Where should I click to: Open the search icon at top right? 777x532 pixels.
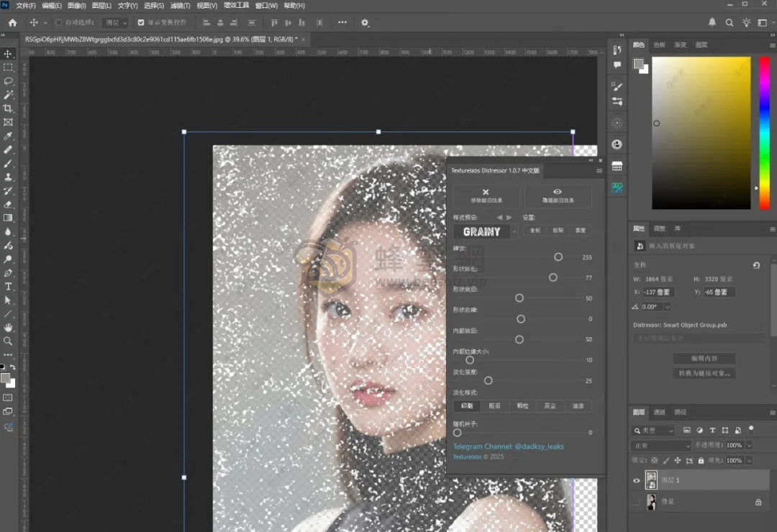point(730,23)
